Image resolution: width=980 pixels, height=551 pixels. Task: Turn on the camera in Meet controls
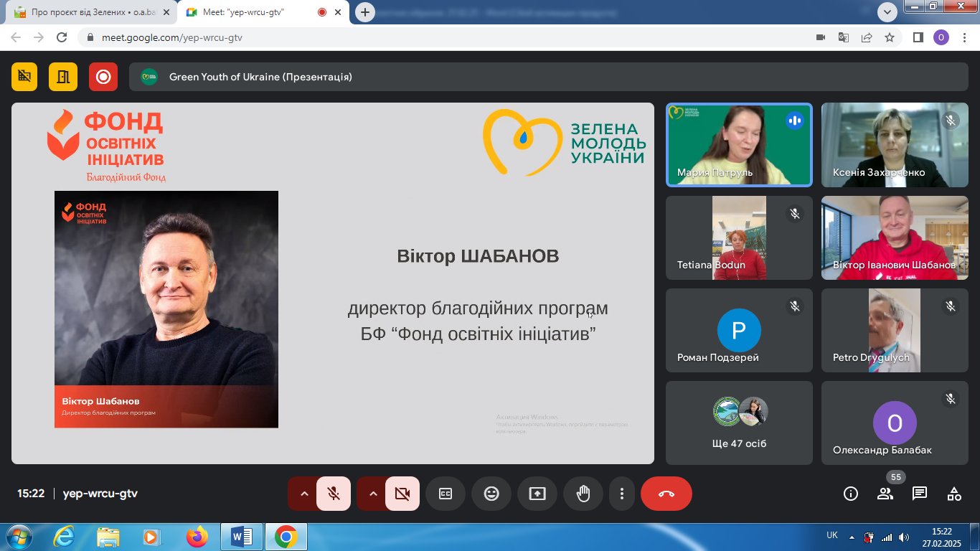402,494
